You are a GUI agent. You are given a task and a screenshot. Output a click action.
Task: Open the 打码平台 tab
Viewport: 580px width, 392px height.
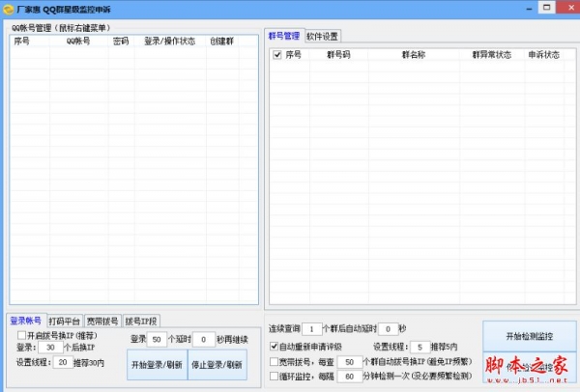[65, 322]
